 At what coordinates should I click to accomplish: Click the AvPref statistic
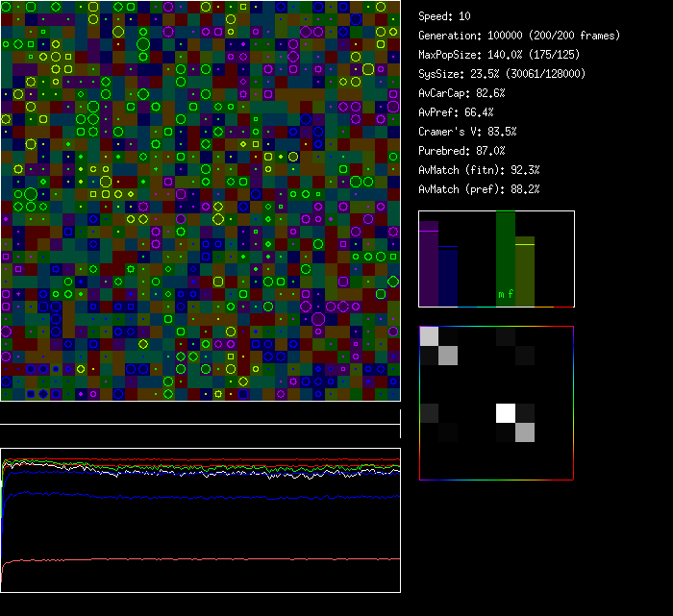(x=456, y=112)
